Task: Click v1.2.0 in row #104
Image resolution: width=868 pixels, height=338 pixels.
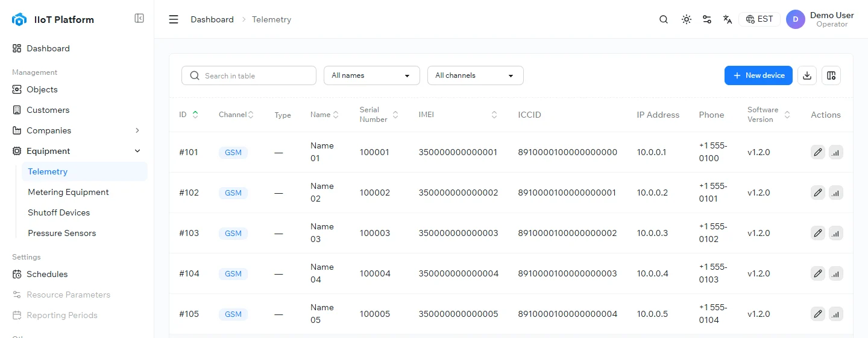Action: pos(759,273)
